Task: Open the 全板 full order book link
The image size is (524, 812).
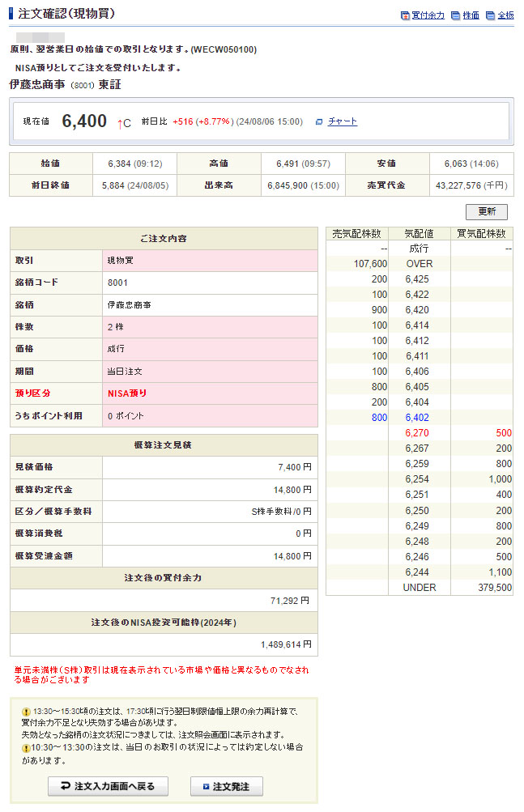Action: [x=505, y=15]
